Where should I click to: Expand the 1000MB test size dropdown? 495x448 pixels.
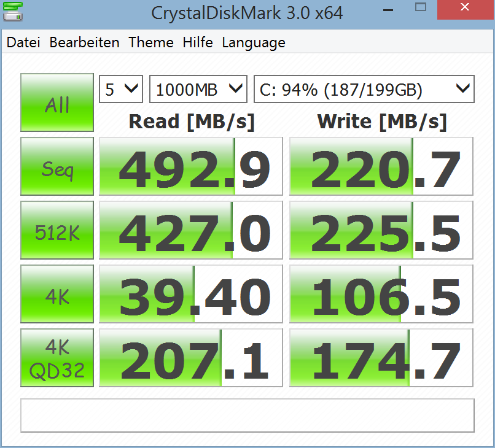click(x=198, y=89)
